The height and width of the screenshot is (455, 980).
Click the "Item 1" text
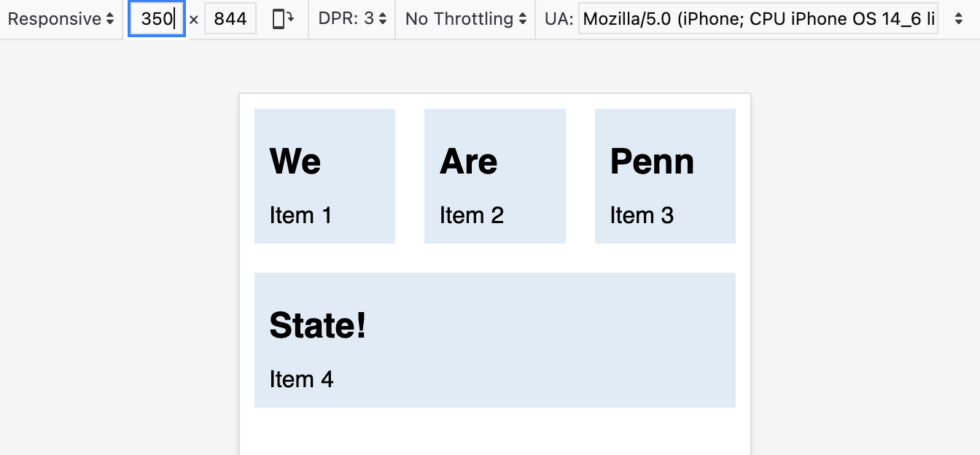coord(300,216)
